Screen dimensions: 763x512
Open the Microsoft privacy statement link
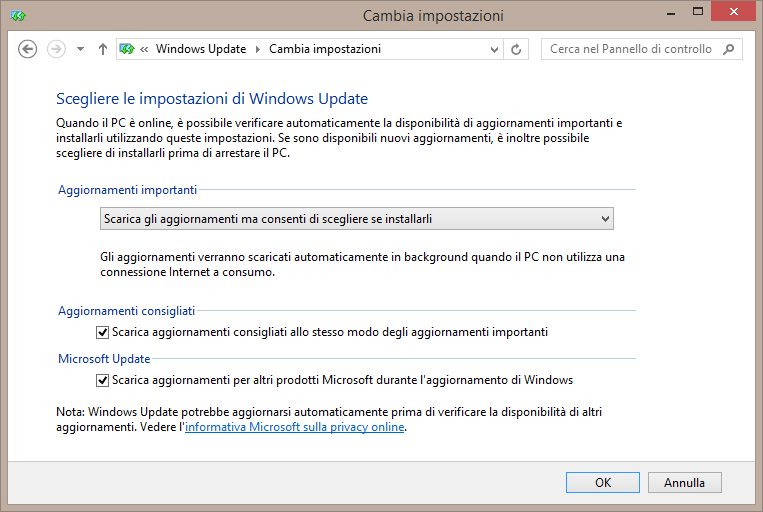pos(295,427)
